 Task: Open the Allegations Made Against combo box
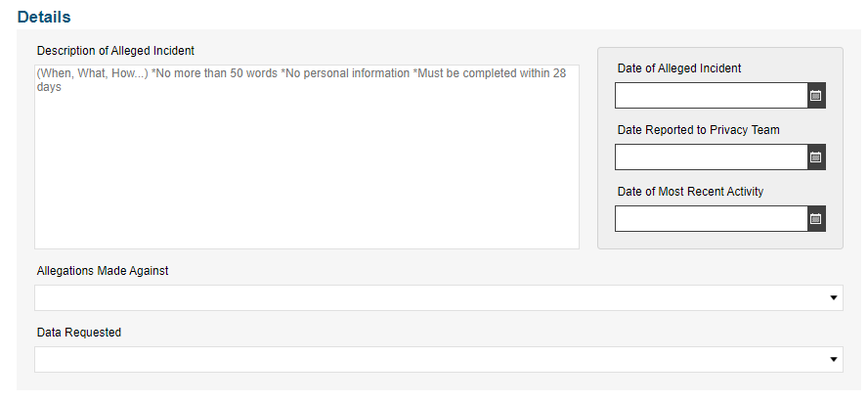point(439,298)
